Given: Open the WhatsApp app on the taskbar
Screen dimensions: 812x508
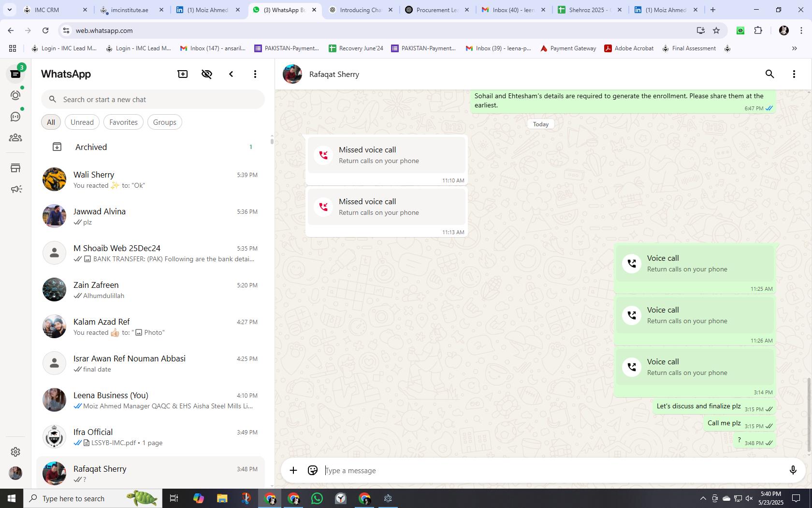Looking at the screenshot, I should point(317,498).
